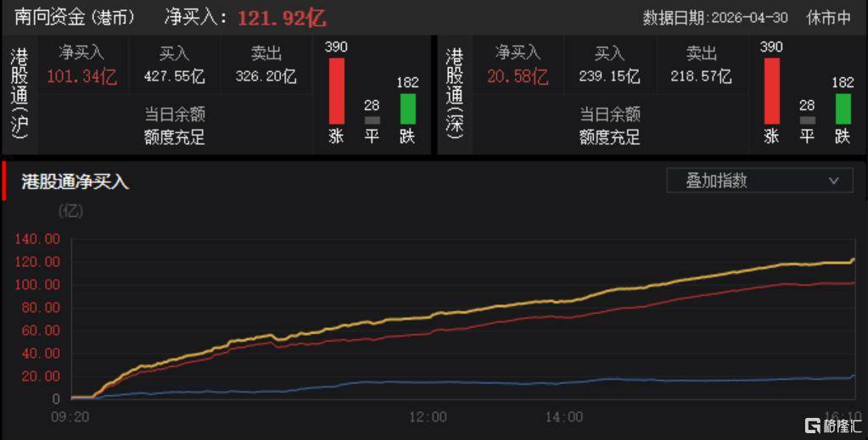
Task: Click the 休市中 market status
Action: pos(829,18)
